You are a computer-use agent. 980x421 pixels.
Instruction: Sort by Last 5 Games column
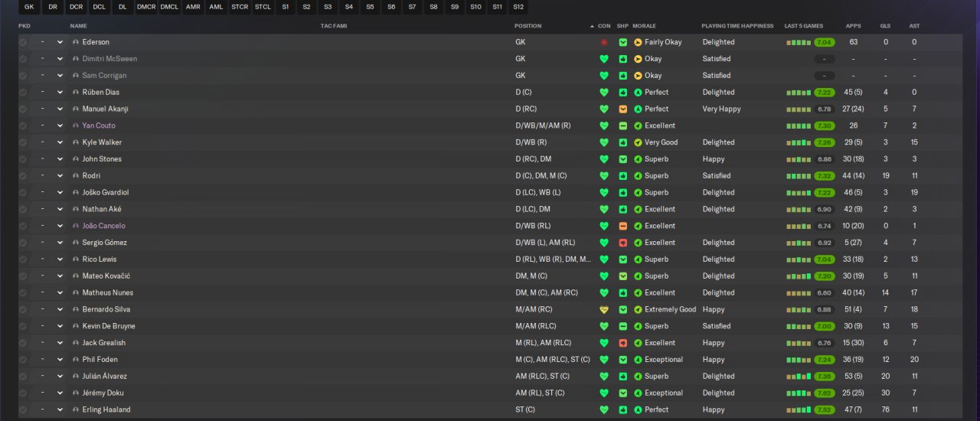[x=804, y=26]
